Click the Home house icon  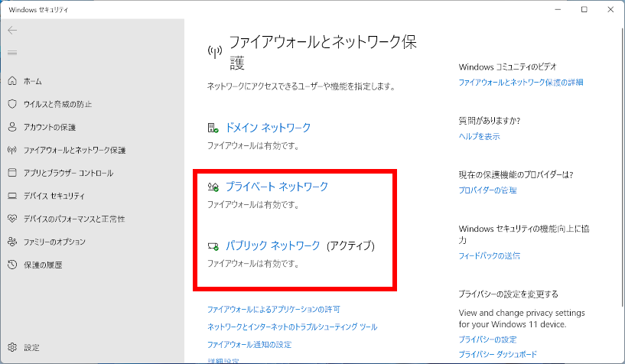(12, 81)
